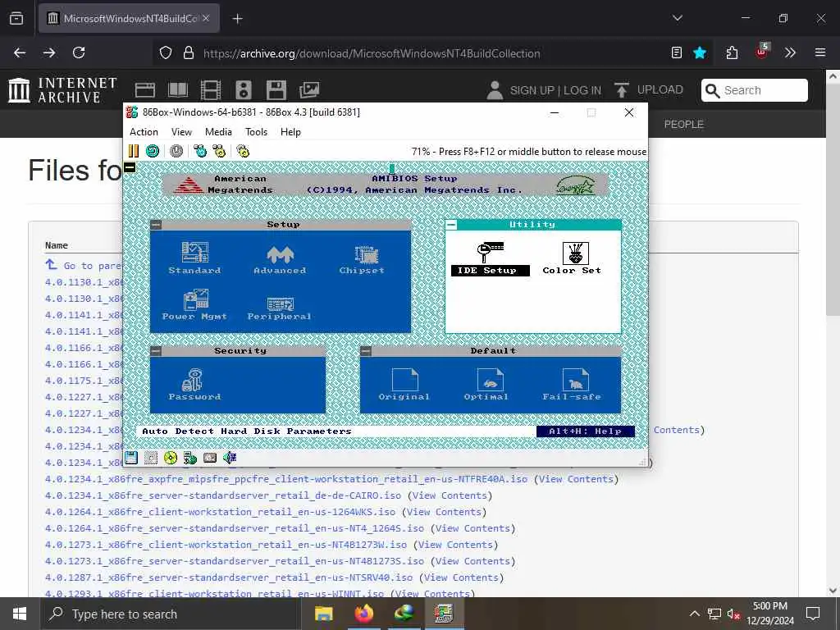Viewport: 840px width, 630px height.
Task: Click the ACPI shutdown power icon
Action: (x=176, y=151)
